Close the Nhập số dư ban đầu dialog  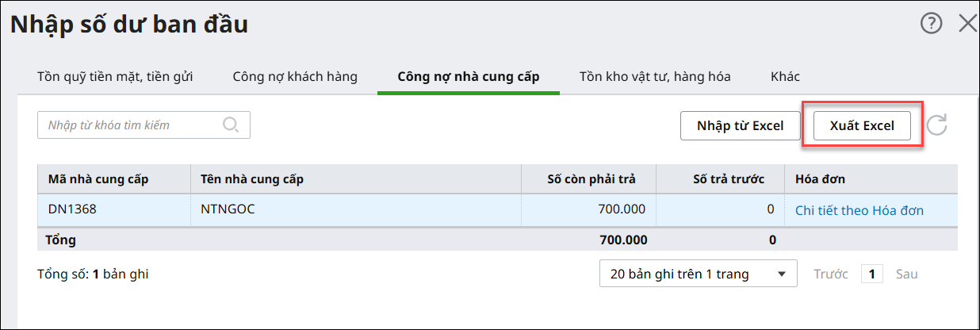pos(967,24)
